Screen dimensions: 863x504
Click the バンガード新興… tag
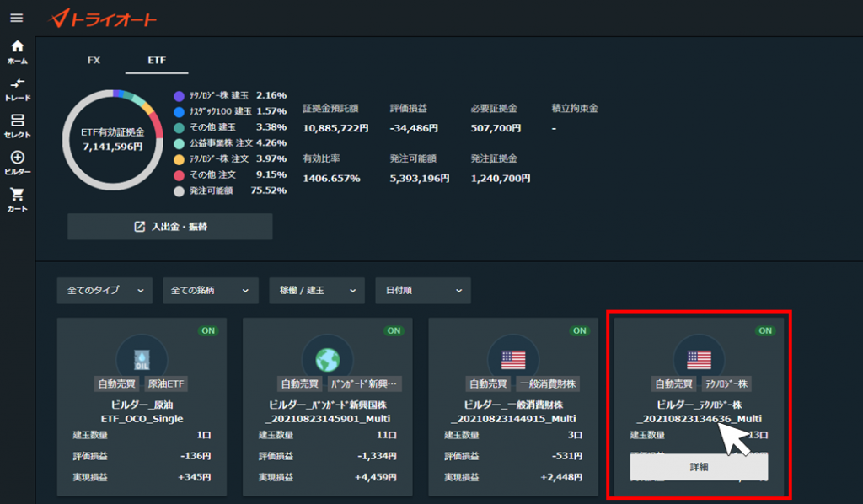(364, 384)
